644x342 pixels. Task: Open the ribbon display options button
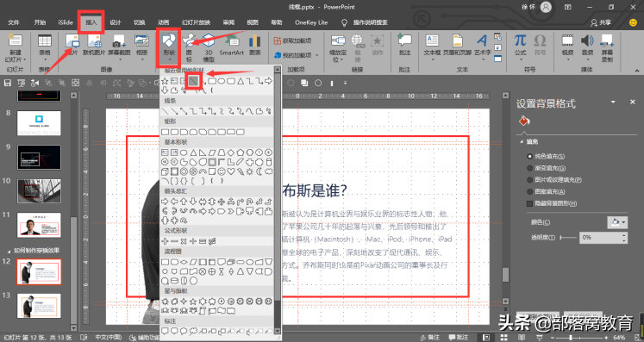pyautogui.click(x=568, y=7)
